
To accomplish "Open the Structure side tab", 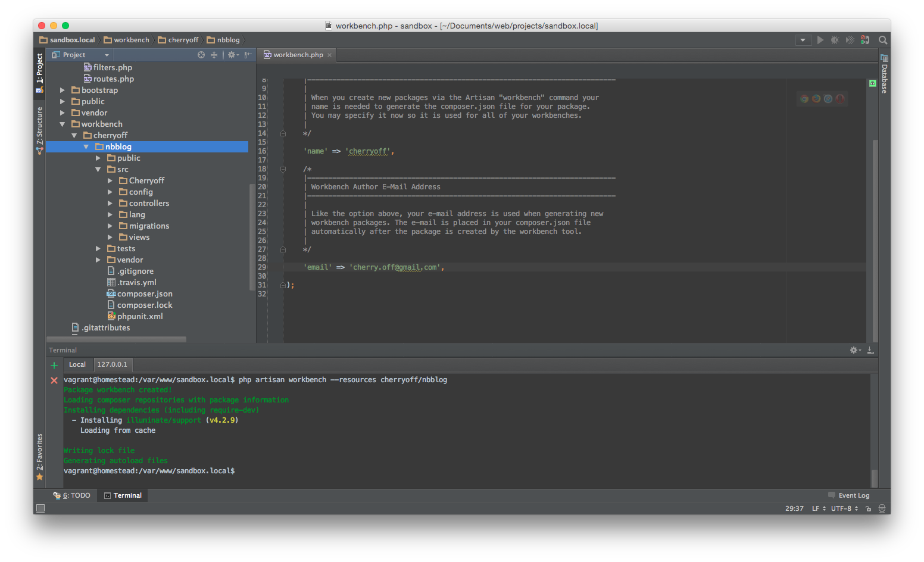I will pyautogui.click(x=39, y=131).
